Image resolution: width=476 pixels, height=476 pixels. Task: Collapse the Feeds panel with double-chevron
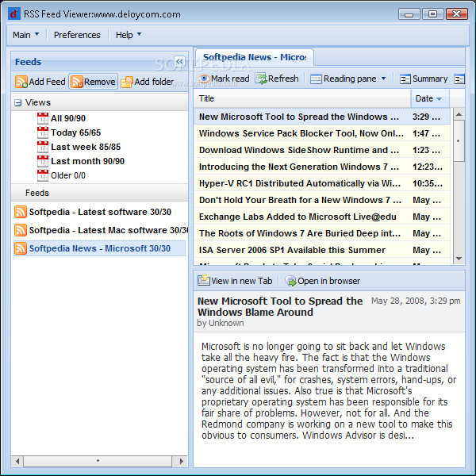tap(179, 62)
